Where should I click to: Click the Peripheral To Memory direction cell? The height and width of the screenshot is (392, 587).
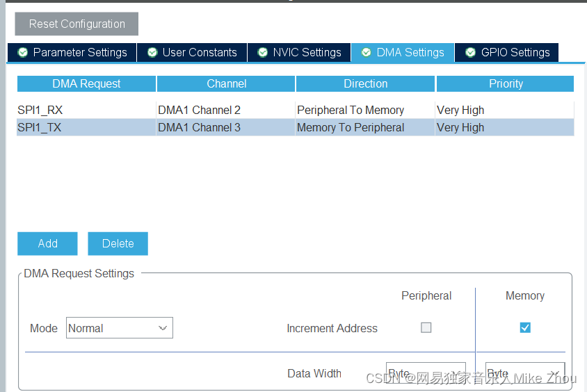pos(365,110)
